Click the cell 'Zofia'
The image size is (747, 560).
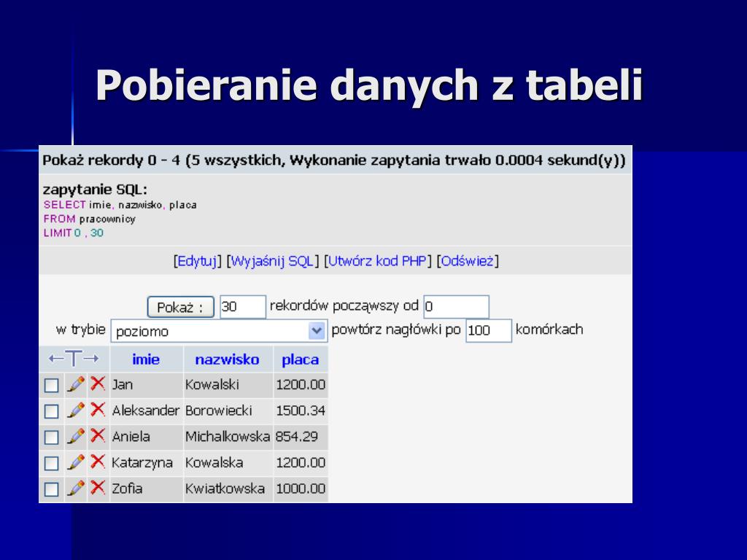[x=146, y=489]
